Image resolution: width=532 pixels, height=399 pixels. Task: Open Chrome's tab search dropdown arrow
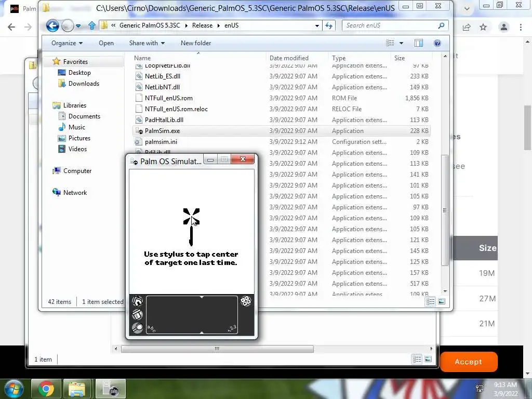tap(467, 9)
